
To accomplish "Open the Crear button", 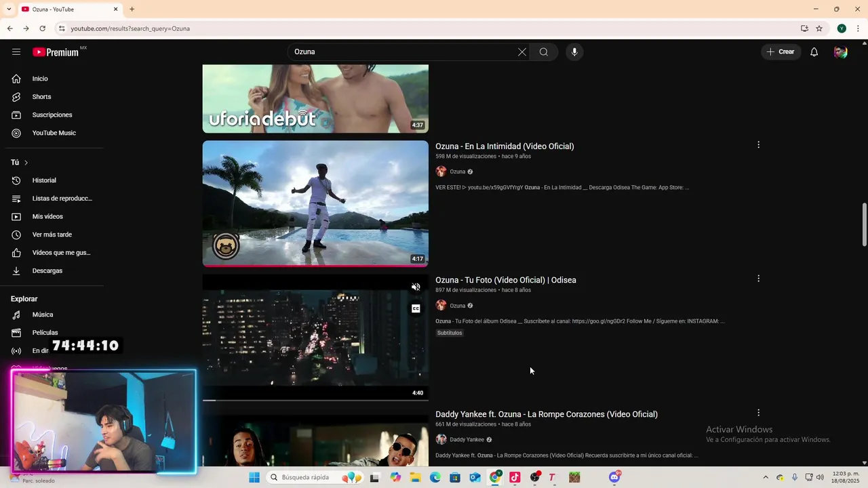I will tap(781, 52).
